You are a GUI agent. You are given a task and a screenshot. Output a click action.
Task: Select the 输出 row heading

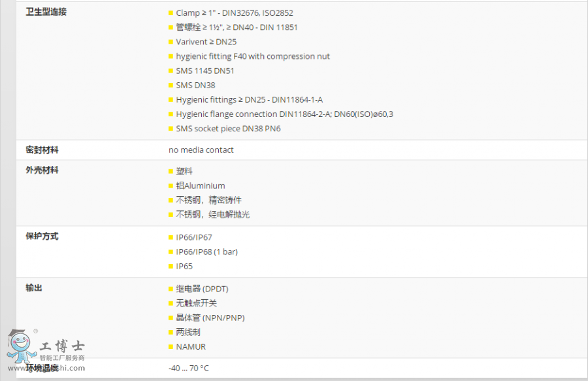coord(34,288)
